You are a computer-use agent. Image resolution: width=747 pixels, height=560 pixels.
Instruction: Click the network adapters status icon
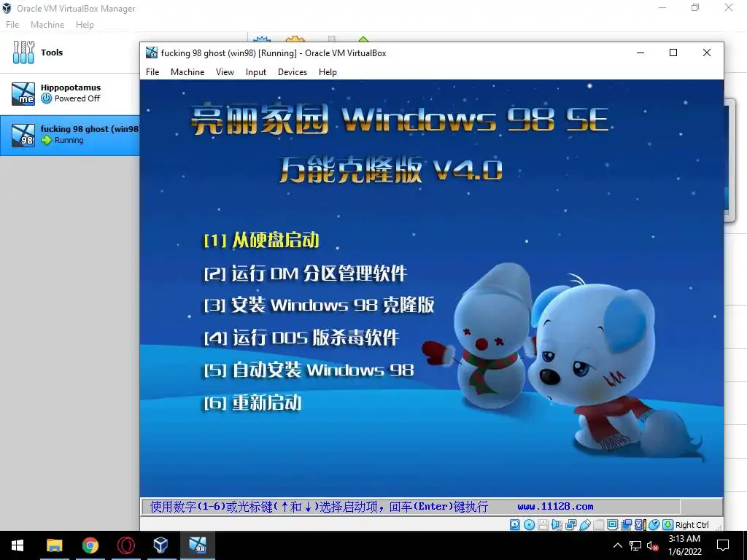[570, 525]
